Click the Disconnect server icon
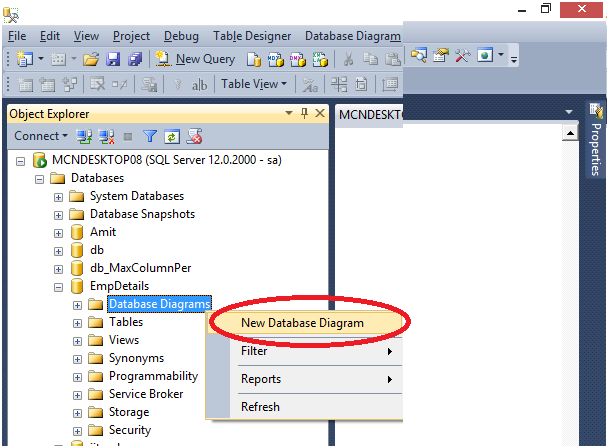This screenshot has width=609, height=448. 106,136
